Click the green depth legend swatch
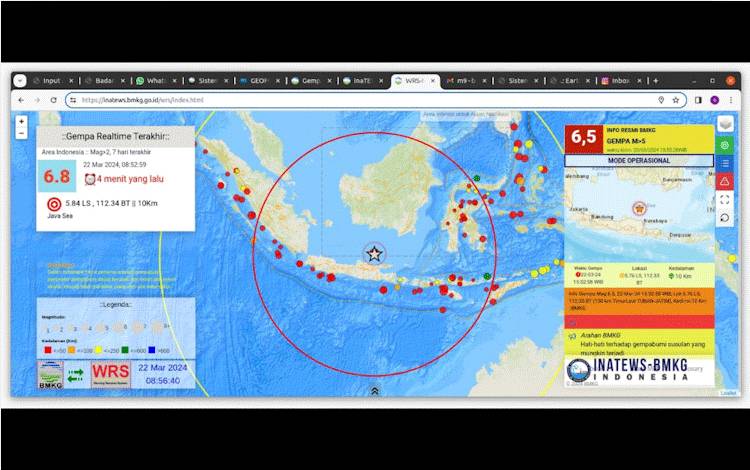Image resolution: width=750 pixels, height=470 pixels. coord(125,350)
